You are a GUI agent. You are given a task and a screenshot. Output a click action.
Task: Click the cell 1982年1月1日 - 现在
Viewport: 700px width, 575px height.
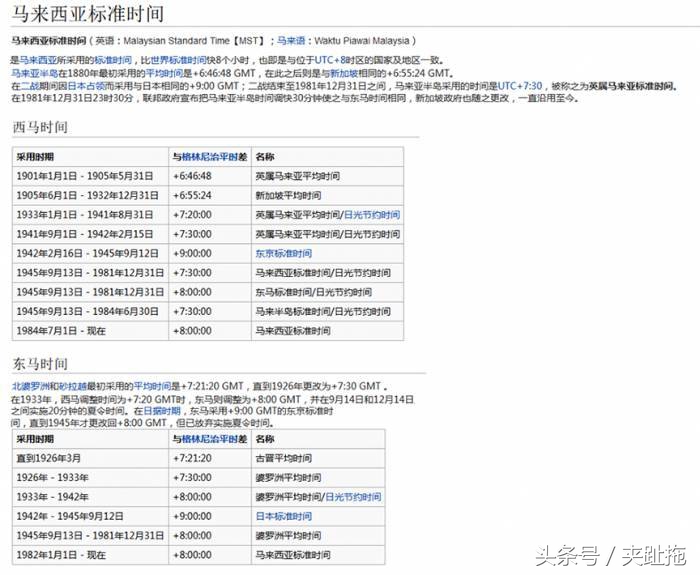click(x=90, y=555)
